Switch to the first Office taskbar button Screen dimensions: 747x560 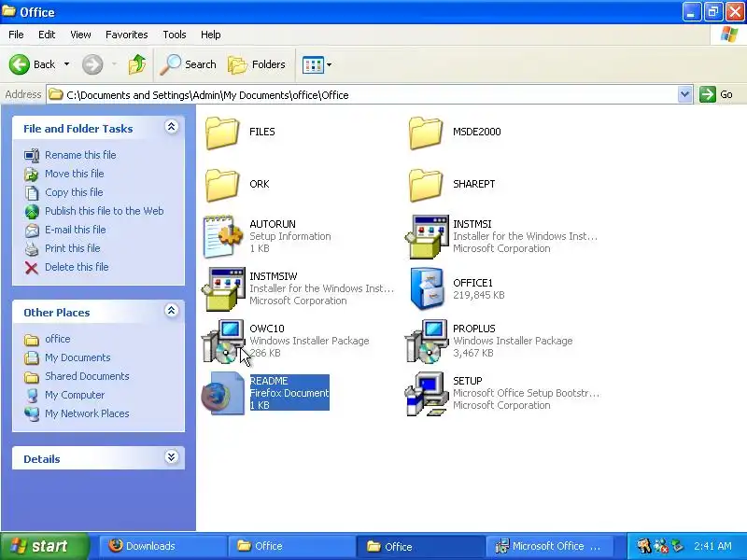[x=291, y=546]
